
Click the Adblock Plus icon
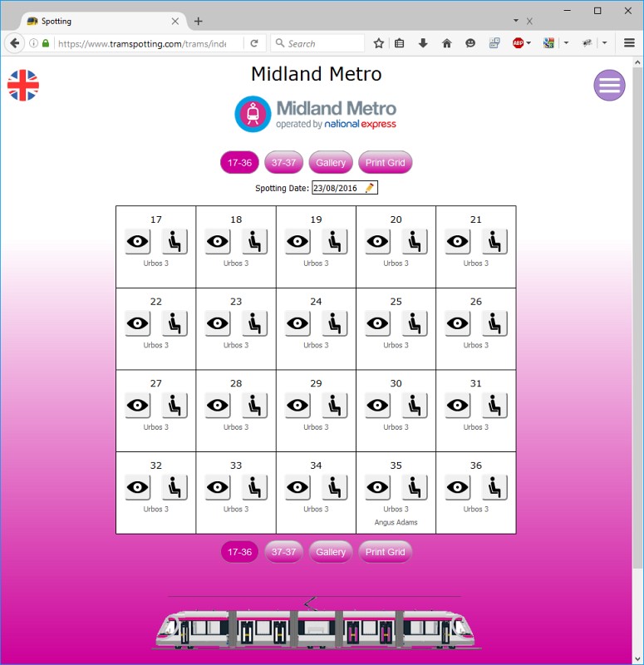[518, 43]
